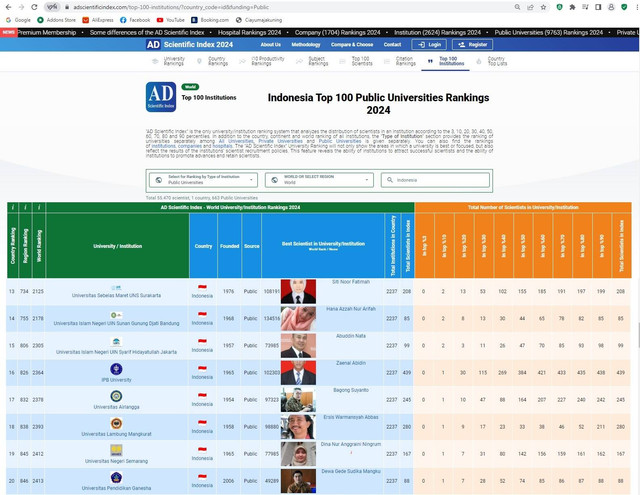
Task: Open the institution type ranking dropdown
Action: coord(203,180)
